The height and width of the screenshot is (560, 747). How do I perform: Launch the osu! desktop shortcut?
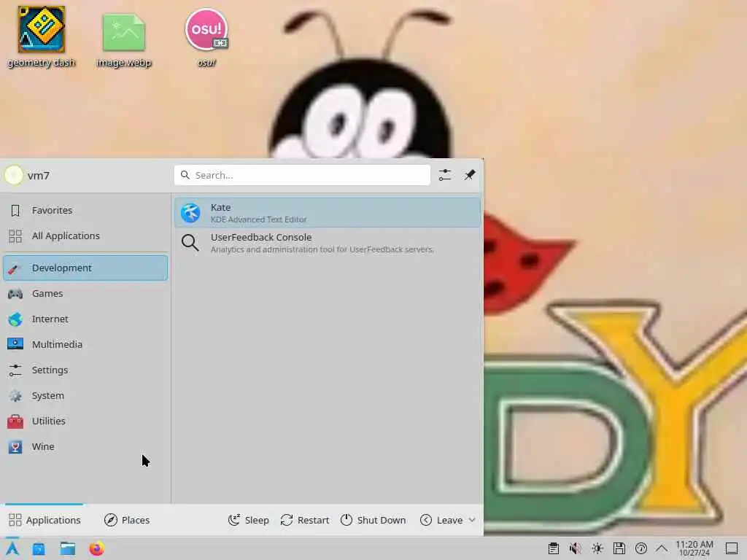pyautogui.click(x=206, y=36)
